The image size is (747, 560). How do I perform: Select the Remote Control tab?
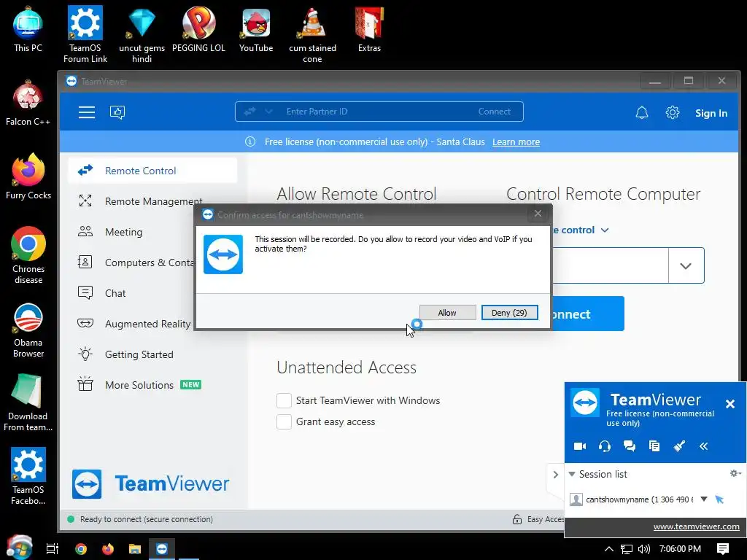[x=153, y=171]
